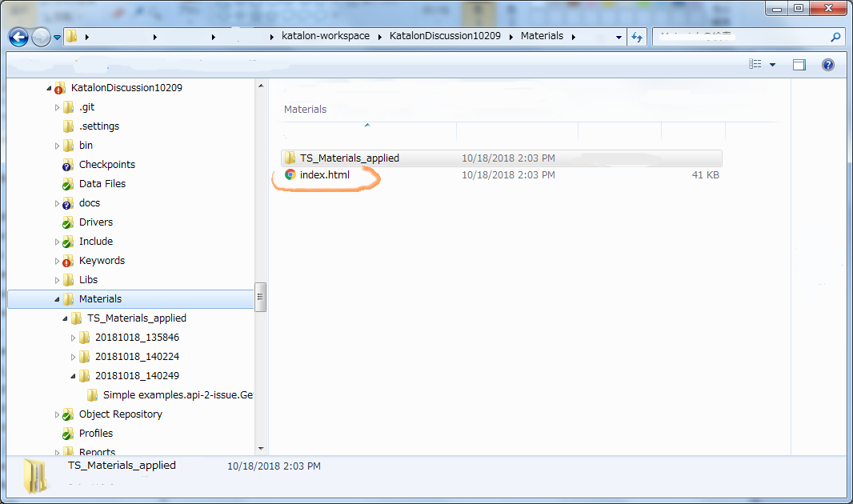853x504 pixels.
Task: Expand the Include tree node
Action: click(57, 242)
